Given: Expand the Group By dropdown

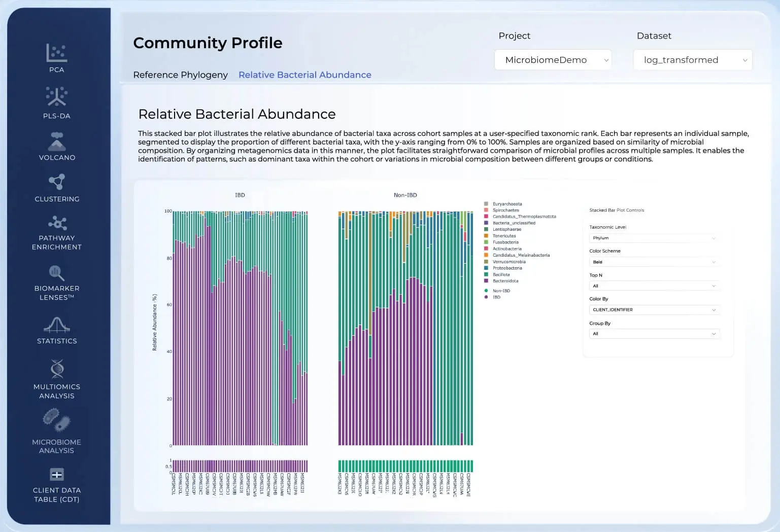Looking at the screenshot, I should pyautogui.click(x=654, y=334).
